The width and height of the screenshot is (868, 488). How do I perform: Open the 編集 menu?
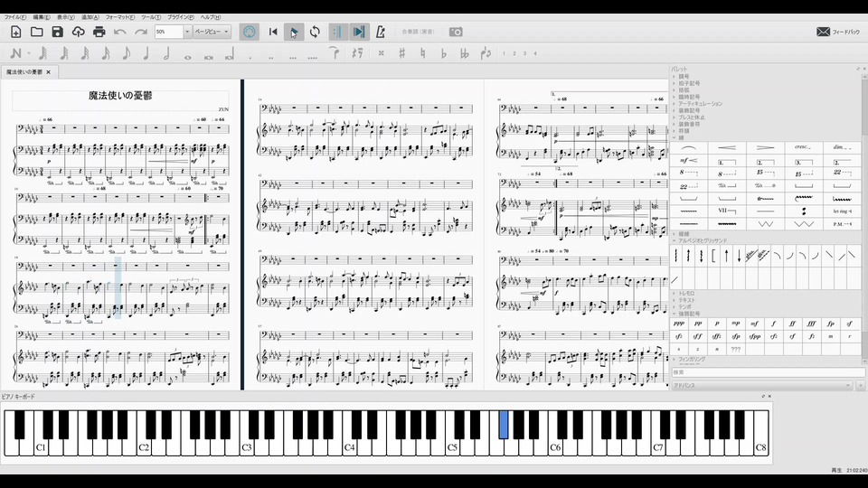pyautogui.click(x=42, y=17)
